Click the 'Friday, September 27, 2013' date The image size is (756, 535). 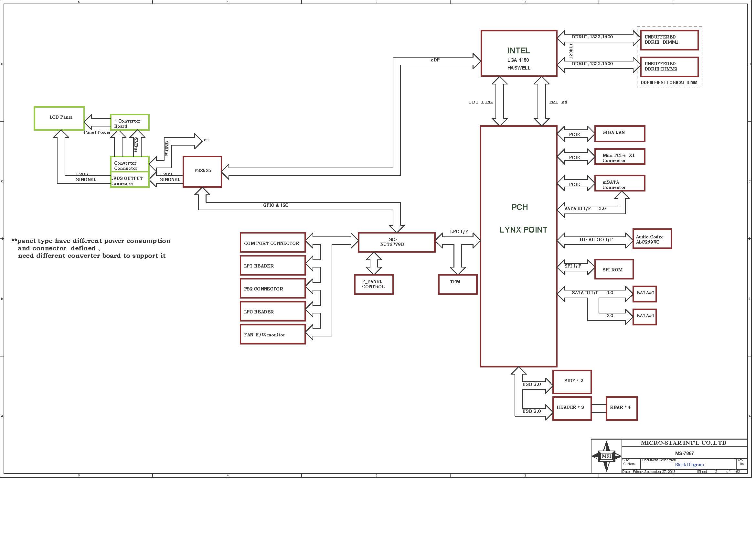point(654,472)
